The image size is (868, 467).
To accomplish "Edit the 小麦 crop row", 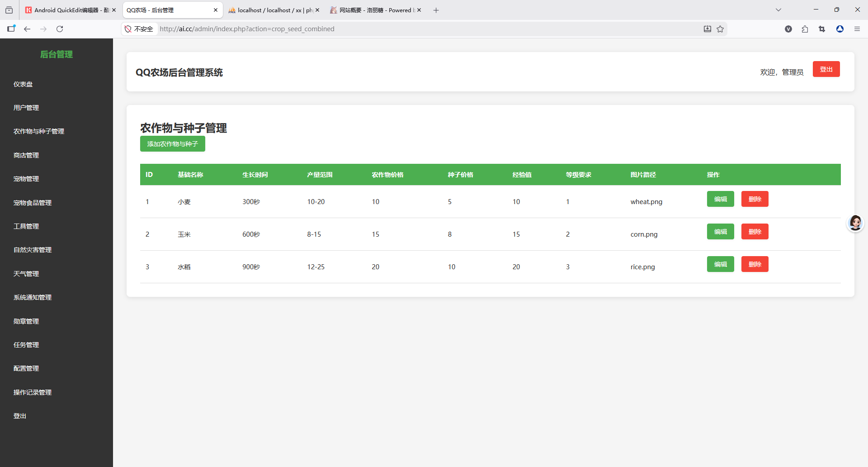I will coord(720,199).
